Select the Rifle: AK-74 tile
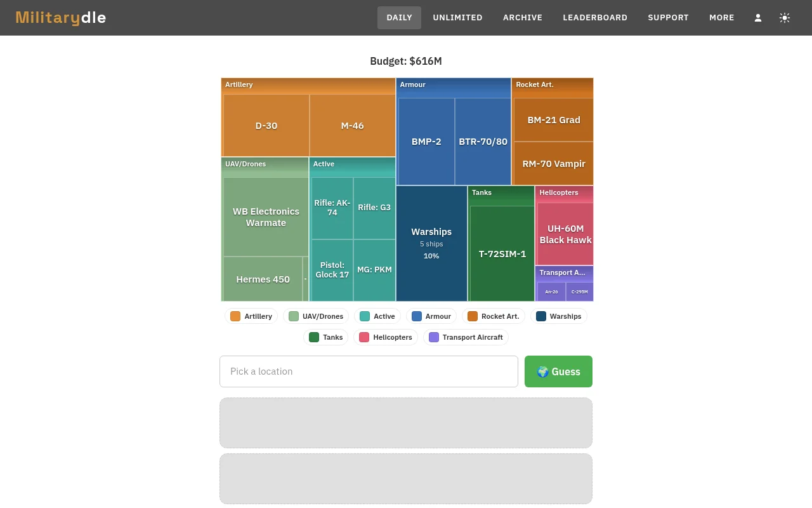Image resolution: width=812 pixels, height=508 pixels. [x=332, y=208]
